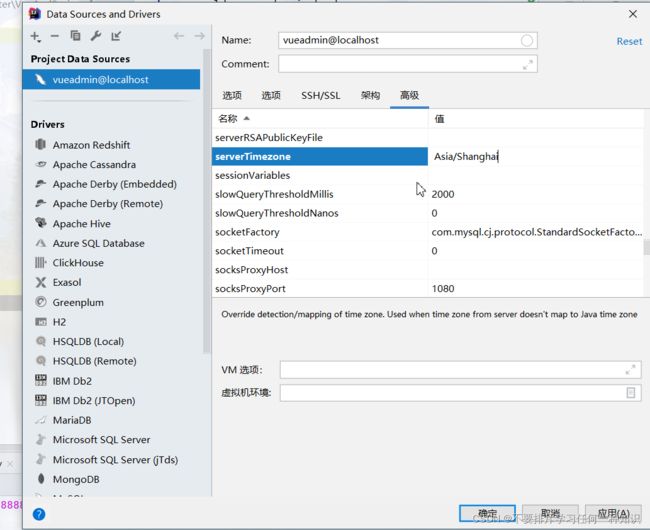The image size is (650, 530).
Task: Click into the 虚拟机环境 input field
Action: click(461, 392)
